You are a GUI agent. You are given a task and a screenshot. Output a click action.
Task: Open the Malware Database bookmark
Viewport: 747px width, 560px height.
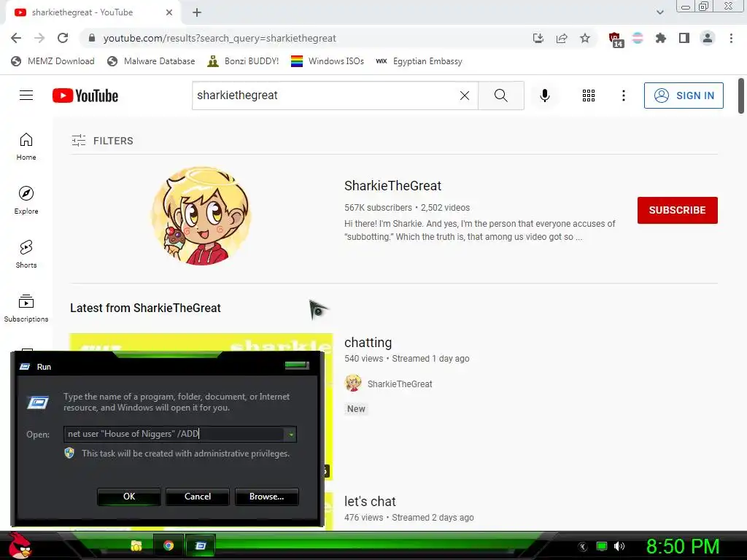click(151, 61)
